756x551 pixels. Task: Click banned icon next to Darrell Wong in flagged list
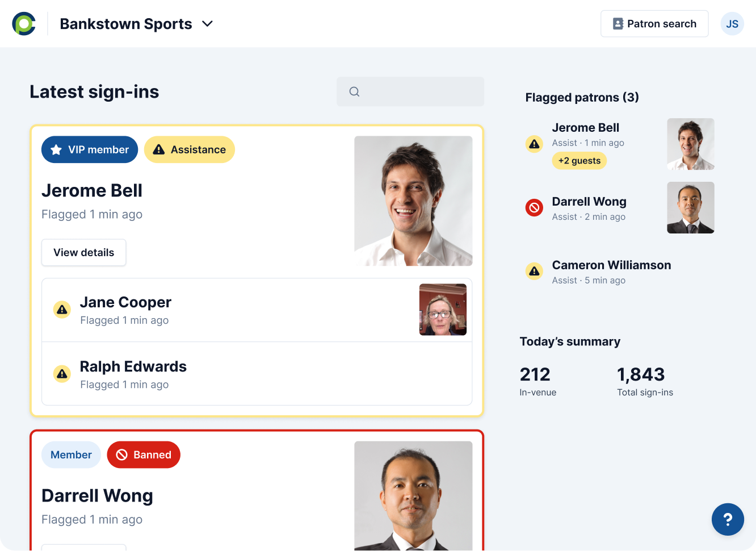(534, 208)
